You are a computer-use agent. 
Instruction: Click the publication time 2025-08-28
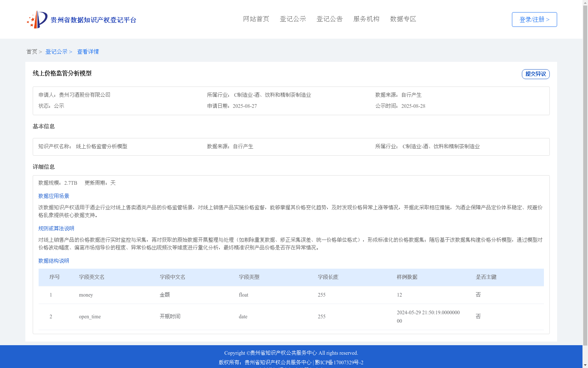(x=413, y=106)
